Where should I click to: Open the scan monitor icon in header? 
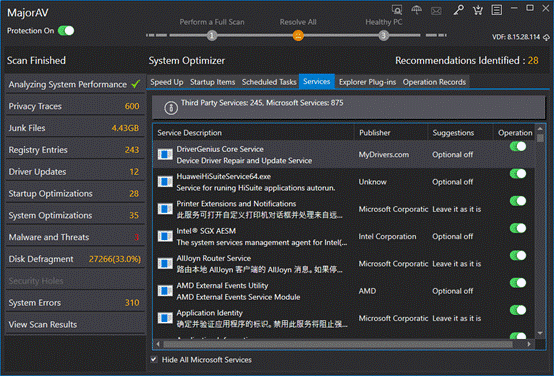397,10
